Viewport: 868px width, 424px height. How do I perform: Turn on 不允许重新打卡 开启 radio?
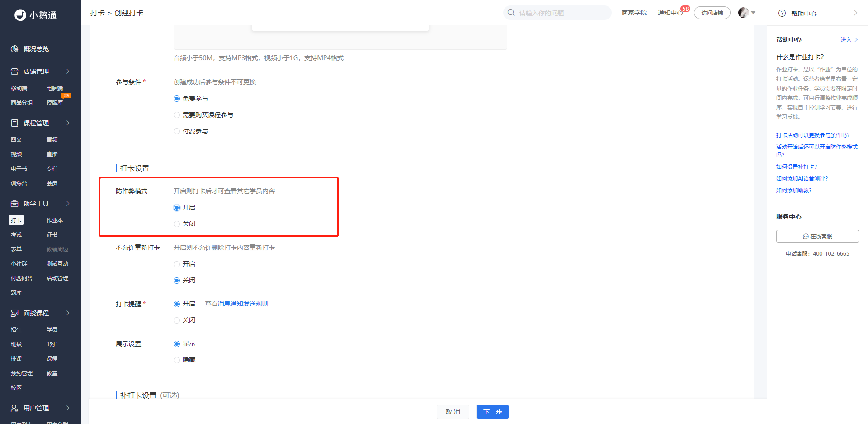[177, 264]
